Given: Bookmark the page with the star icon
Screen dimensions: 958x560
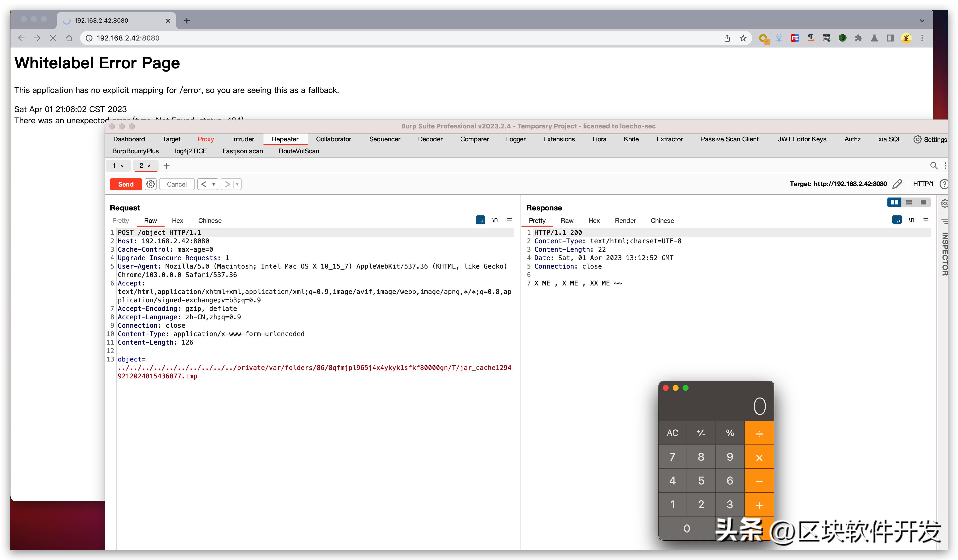Looking at the screenshot, I should tap(743, 38).
